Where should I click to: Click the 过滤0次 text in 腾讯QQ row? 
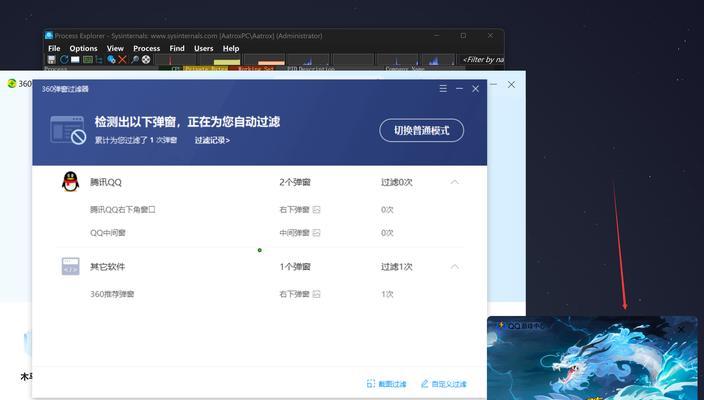click(x=397, y=182)
